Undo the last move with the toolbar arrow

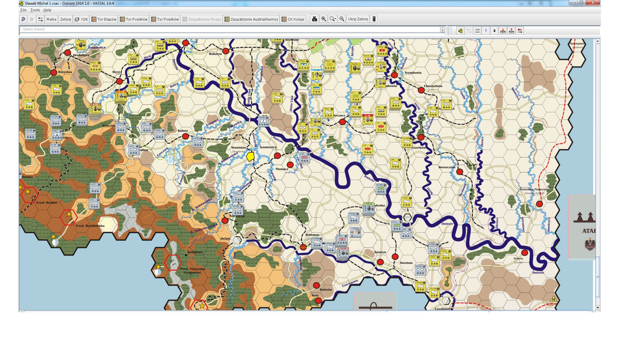click(x=23, y=19)
